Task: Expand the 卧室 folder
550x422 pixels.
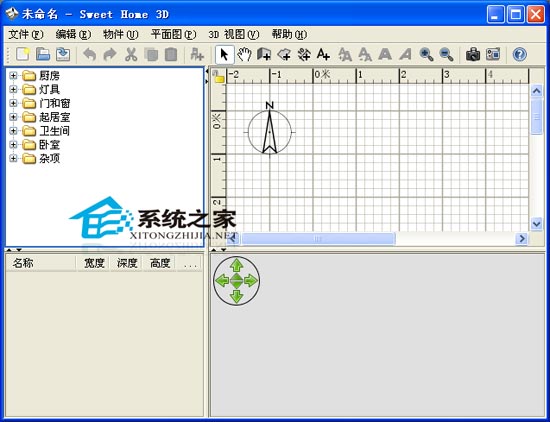Action: click(13, 145)
